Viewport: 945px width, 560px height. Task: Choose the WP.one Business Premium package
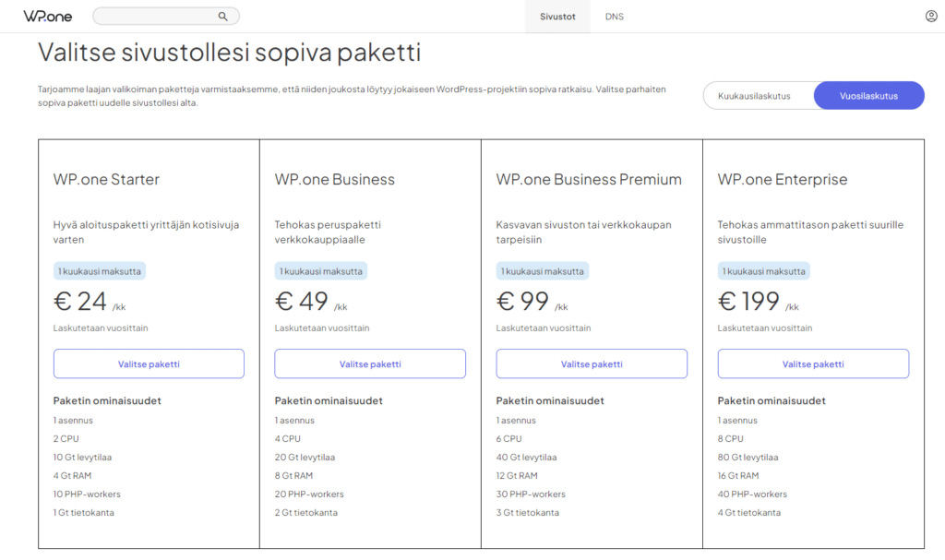tap(592, 363)
